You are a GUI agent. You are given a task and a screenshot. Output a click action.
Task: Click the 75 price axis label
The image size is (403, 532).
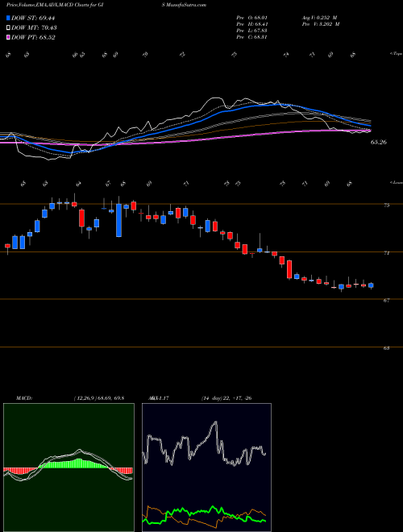click(386, 206)
